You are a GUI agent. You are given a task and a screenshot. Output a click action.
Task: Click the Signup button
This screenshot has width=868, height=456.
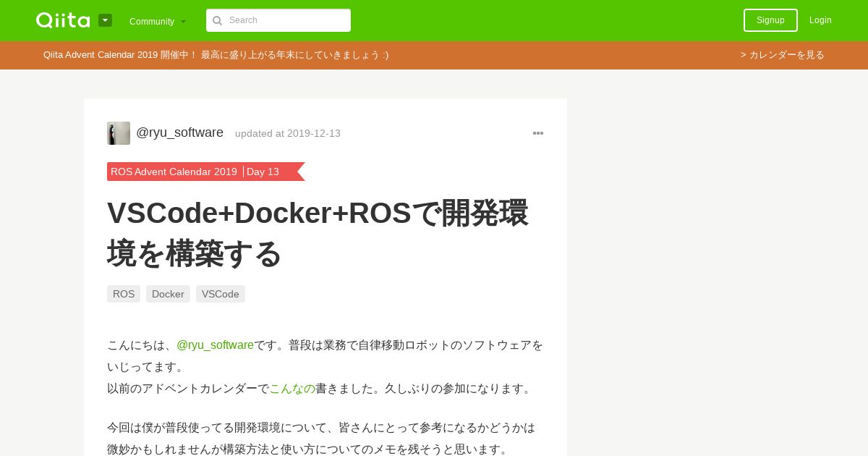click(770, 20)
